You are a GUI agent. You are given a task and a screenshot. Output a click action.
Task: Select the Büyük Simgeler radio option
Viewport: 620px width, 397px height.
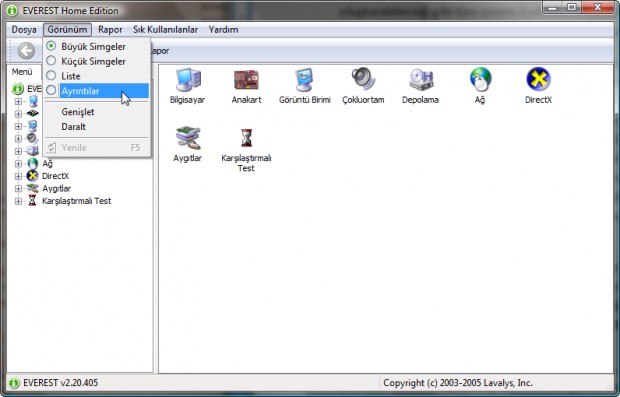(51, 46)
